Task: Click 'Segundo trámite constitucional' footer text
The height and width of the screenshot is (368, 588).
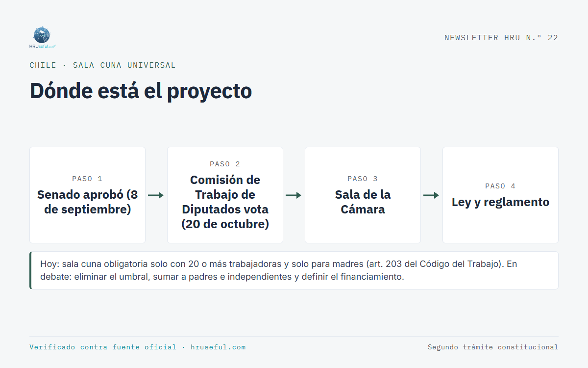Action: (493, 347)
